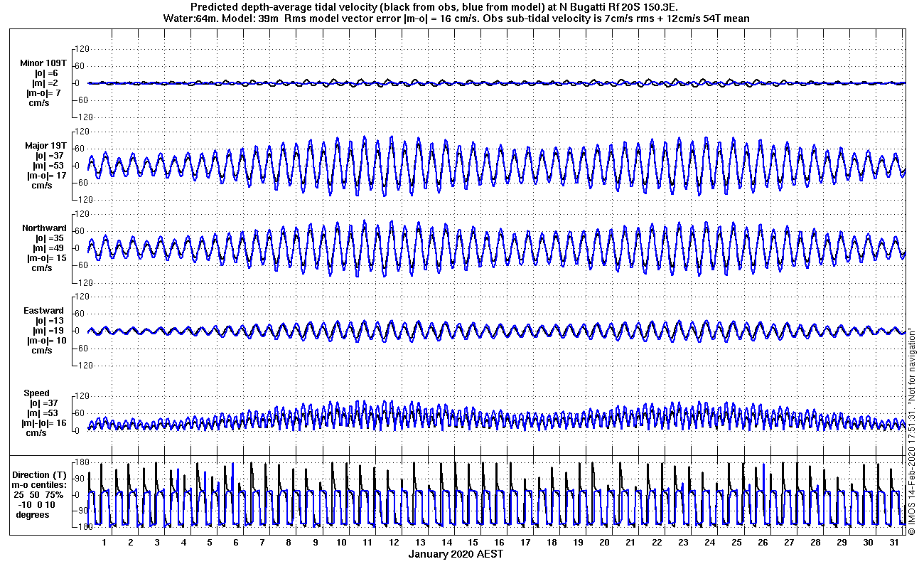Click day '29' on the date axis
This screenshot has height=569, width=924.
[842, 542]
